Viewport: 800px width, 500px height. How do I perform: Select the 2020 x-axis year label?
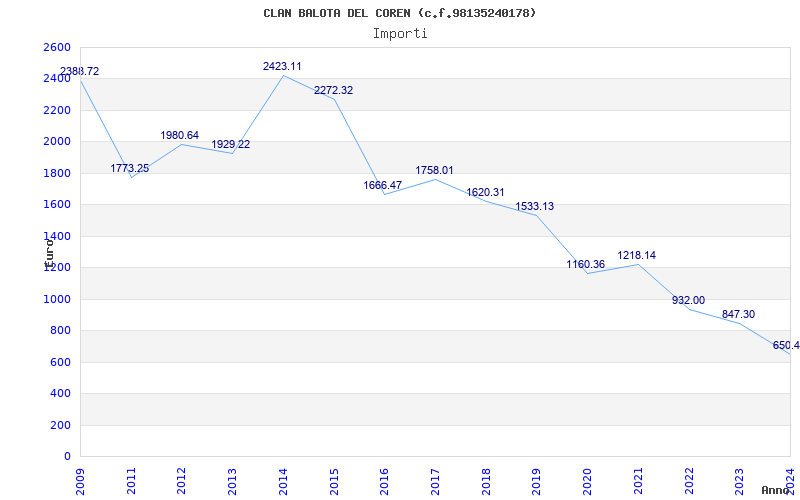coord(587,479)
